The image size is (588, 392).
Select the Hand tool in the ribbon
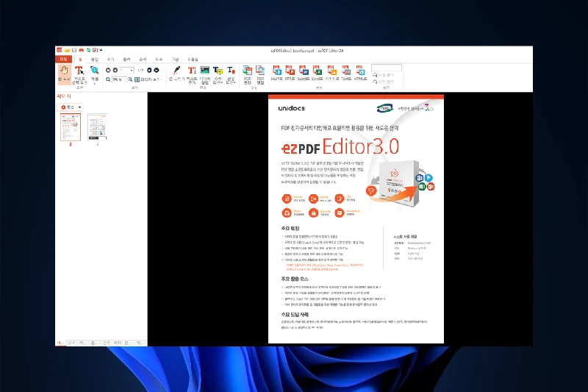(x=64, y=74)
